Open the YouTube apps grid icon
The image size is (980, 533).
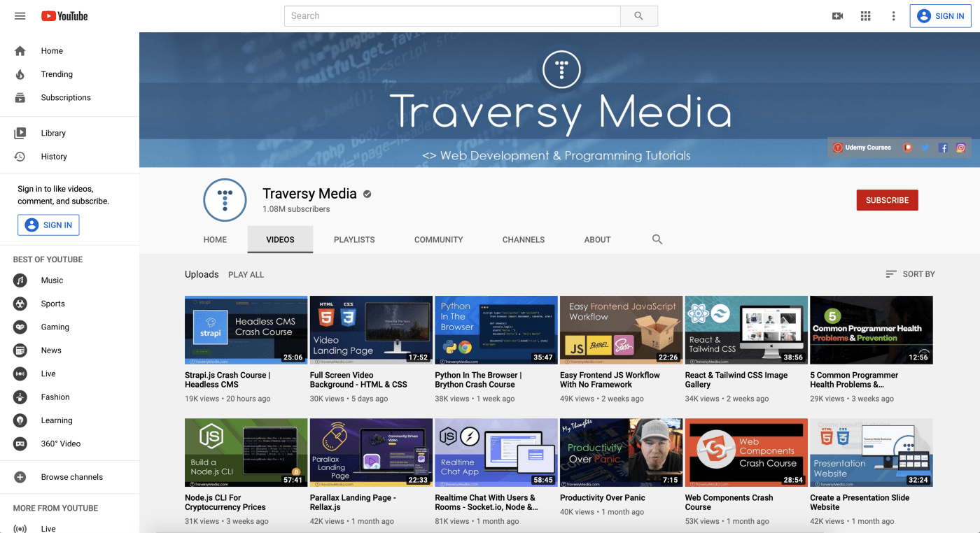click(x=865, y=16)
